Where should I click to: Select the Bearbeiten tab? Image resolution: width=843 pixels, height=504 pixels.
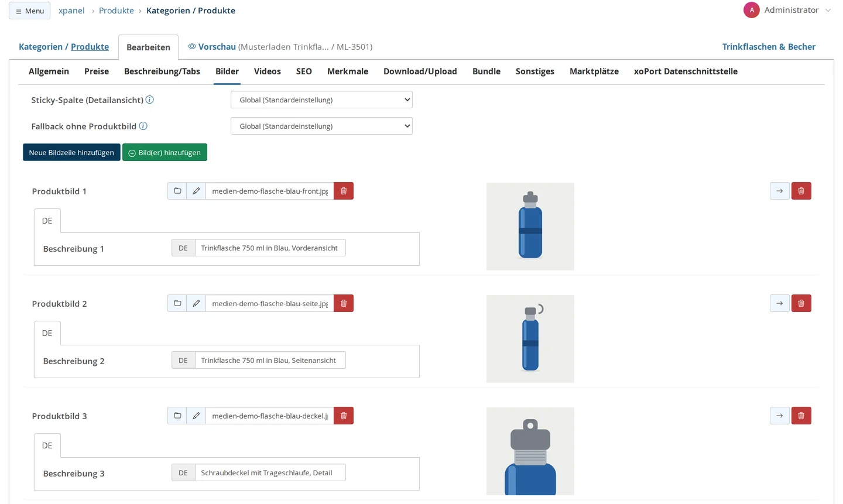tap(148, 47)
